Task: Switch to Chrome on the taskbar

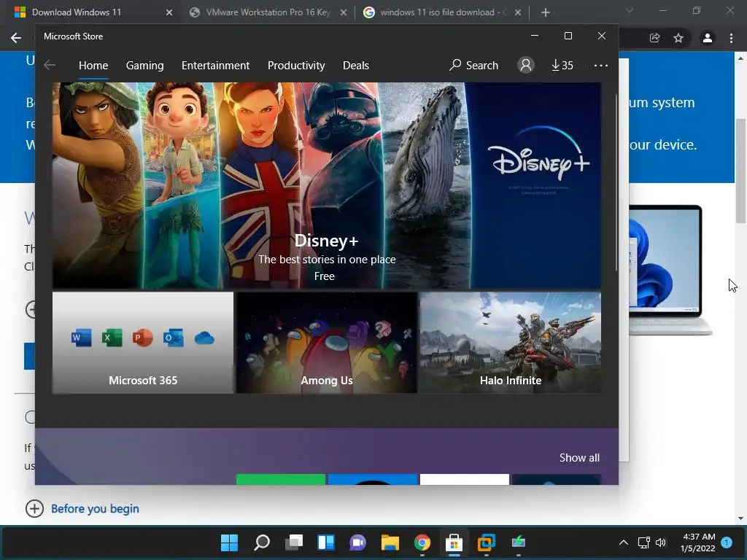Action: click(x=422, y=542)
